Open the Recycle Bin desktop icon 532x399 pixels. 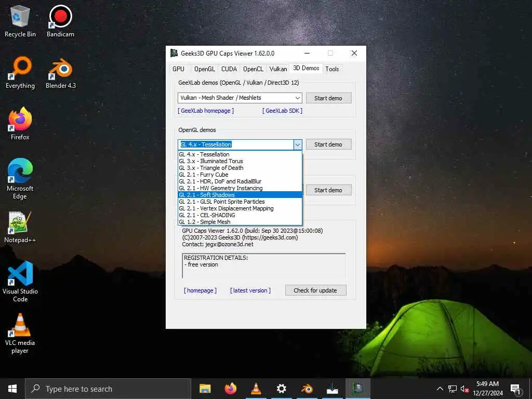[x=20, y=21]
